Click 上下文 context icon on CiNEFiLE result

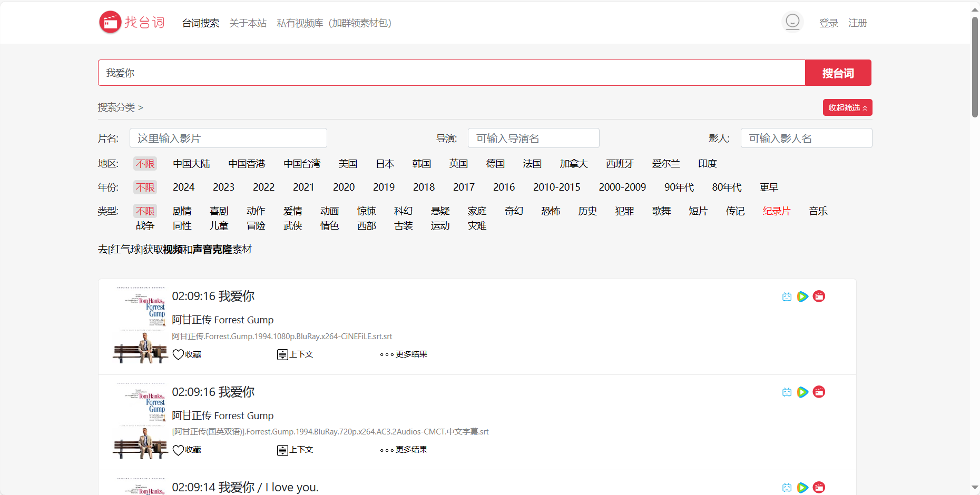(x=282, y=354)
